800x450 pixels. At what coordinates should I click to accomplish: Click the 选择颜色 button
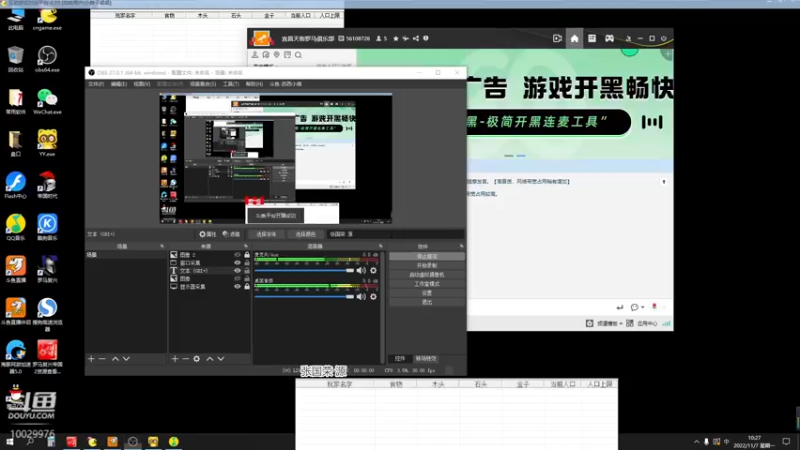[305, 234]
